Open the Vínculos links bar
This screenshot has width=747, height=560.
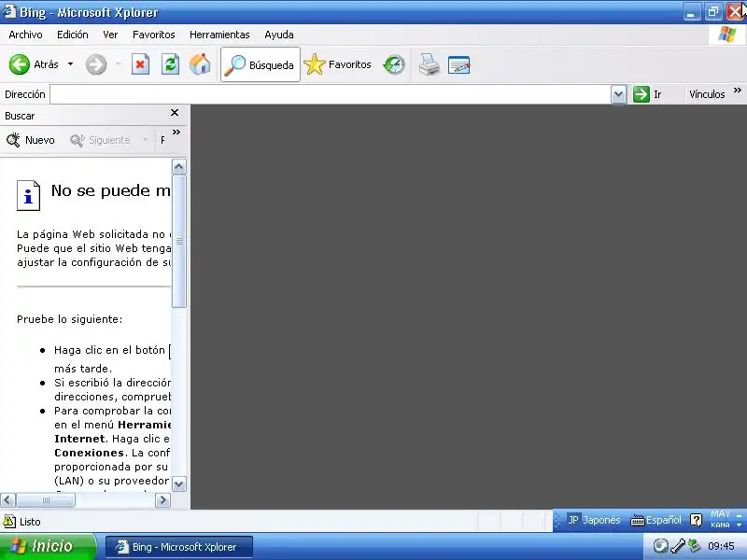(x=707, y=94)
